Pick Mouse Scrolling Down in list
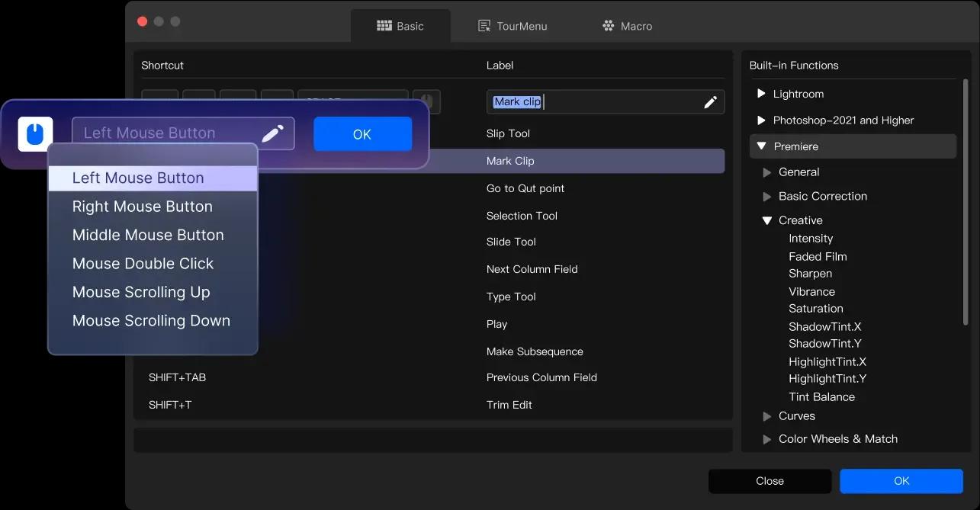Image resolution: width=980 pixels, height=510 pixels. pos(151,321)
